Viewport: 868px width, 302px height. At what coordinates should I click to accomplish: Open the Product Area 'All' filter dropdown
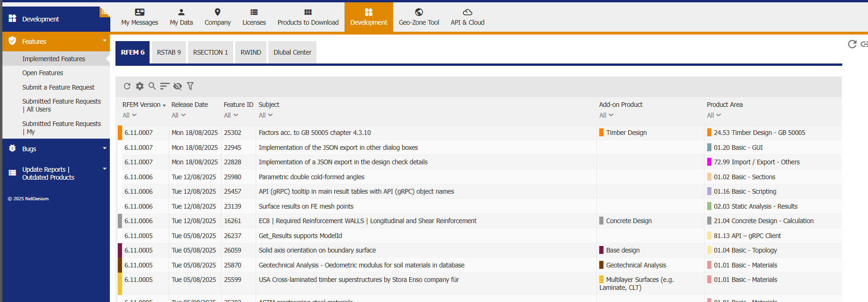714,115
